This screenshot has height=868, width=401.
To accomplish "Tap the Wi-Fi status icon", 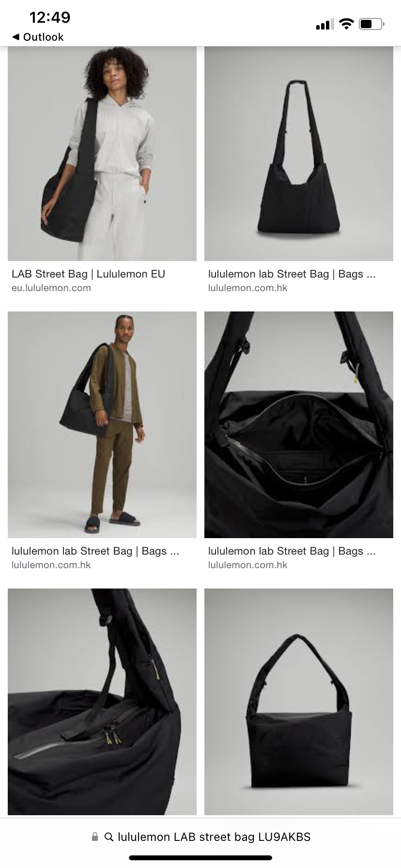I will point(346,24).
